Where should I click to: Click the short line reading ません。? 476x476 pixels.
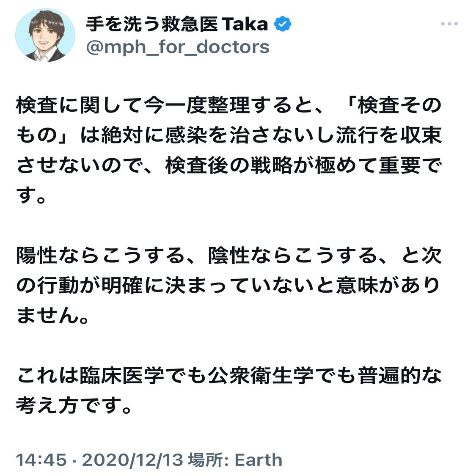tap(52, 316)
